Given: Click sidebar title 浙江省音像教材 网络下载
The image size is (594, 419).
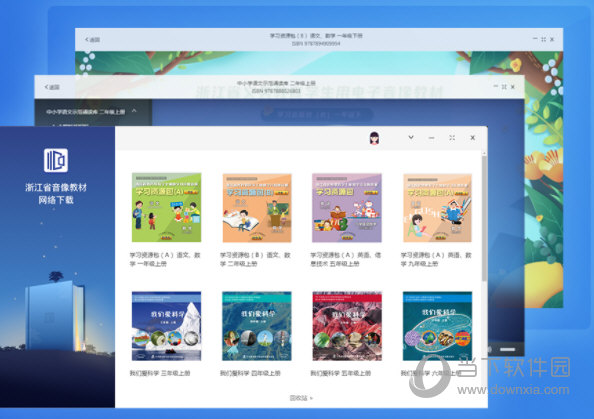Looking at the screenshot, I should click(56, 194).
